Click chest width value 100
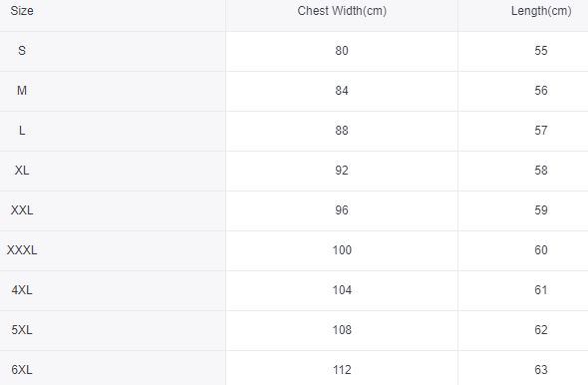 pos(342,250)
